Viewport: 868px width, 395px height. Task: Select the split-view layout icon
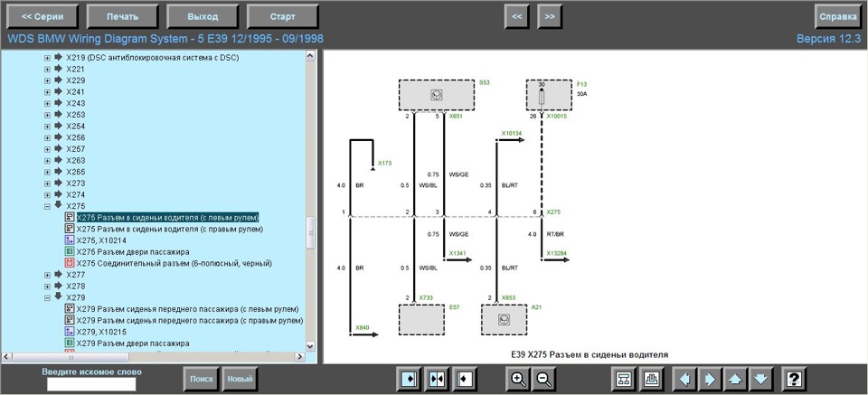point(438,380)
